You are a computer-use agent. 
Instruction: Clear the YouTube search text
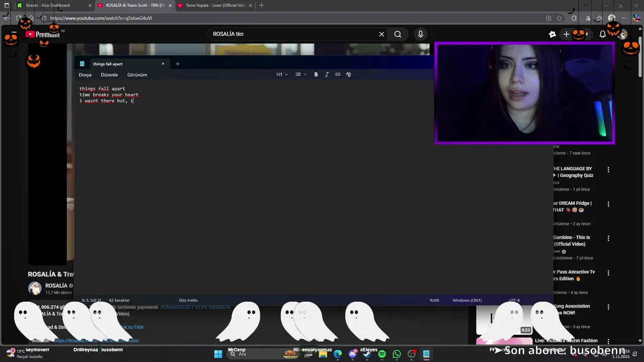click(x=381, y=34)
